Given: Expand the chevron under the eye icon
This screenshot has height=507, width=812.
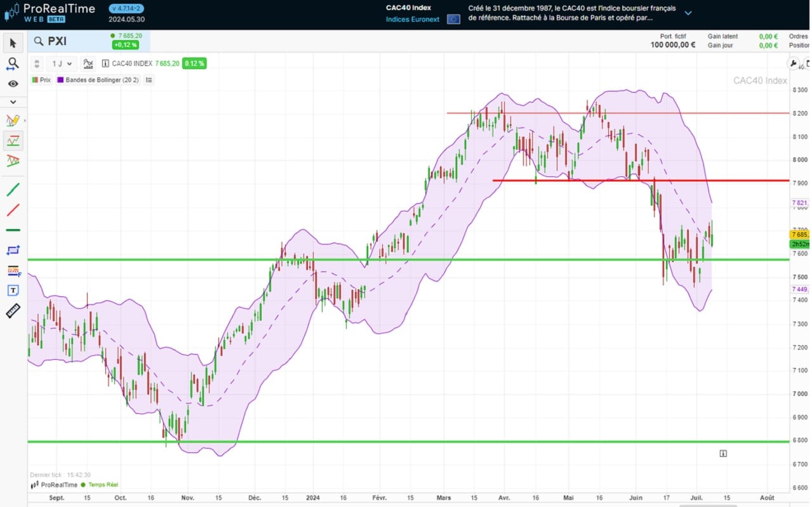Looking at the screenshot, I should point(13,102).
